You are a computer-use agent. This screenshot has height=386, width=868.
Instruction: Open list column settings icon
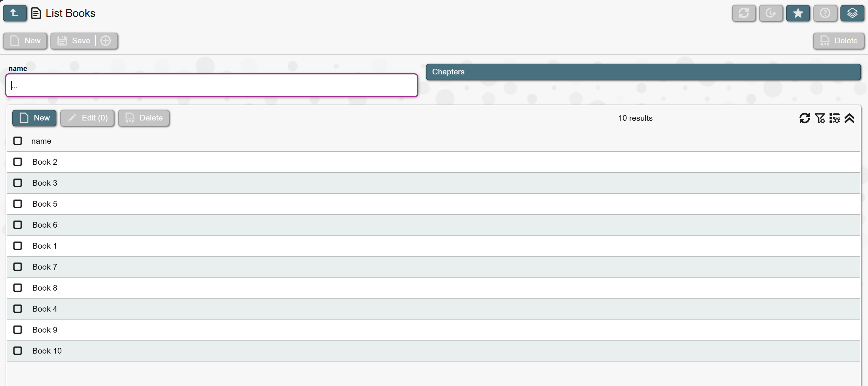pyautogui.click(x=834, y=118)
